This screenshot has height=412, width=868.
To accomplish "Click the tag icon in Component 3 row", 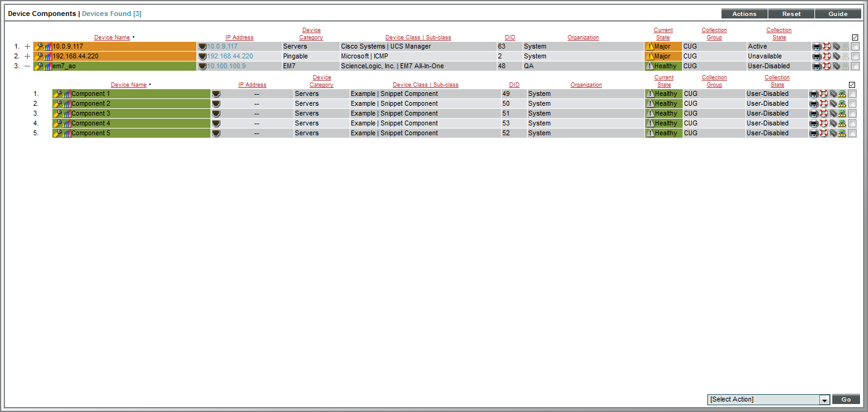I will (833, 114).
